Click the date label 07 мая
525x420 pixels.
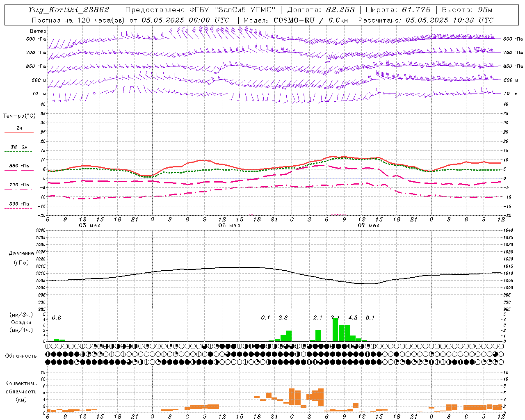point(368,226)
